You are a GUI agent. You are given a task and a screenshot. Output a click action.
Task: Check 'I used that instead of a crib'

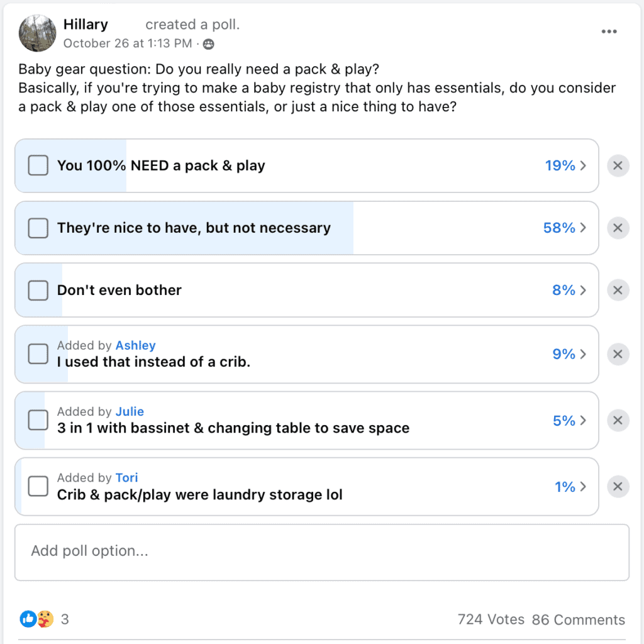(x=38, y=353)
